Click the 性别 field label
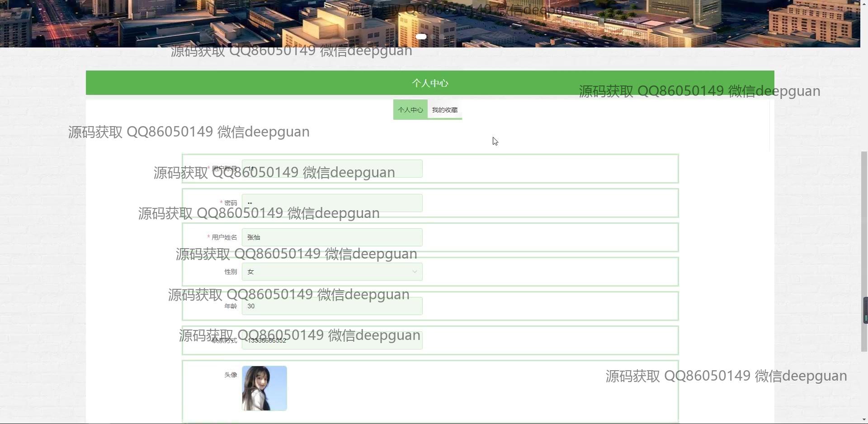 tap(231, 272)
